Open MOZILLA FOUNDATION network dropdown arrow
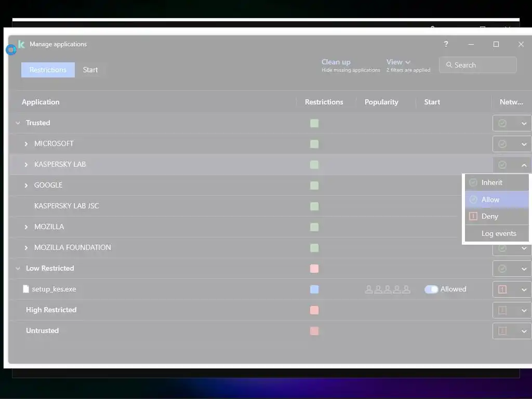Image resolution: width=532 pixels, height=399 pixels. [x=524, y=248]
